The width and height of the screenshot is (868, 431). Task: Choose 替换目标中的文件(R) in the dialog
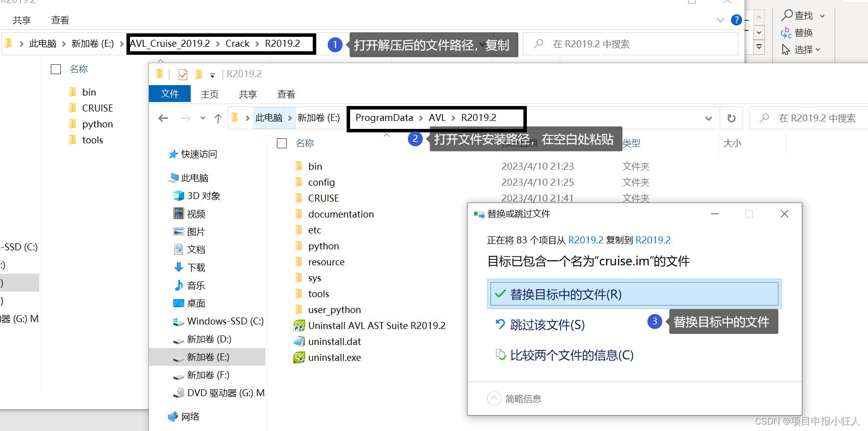(x=634, y=294)
